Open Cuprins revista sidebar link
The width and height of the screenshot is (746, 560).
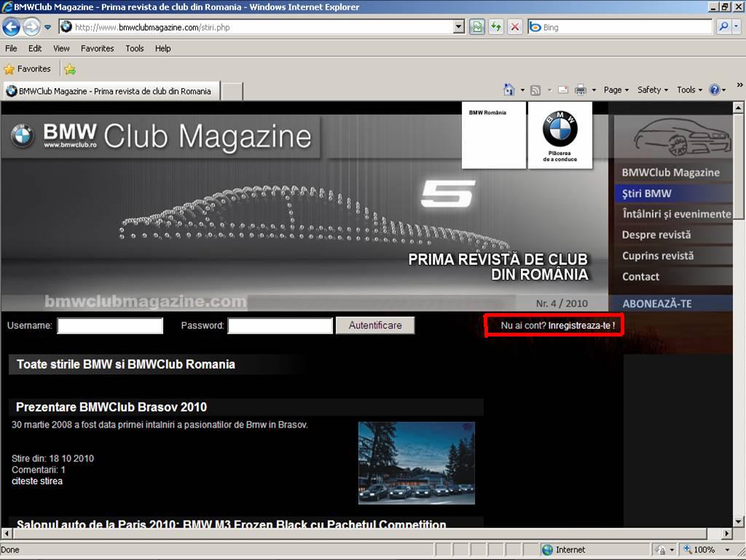658,256
